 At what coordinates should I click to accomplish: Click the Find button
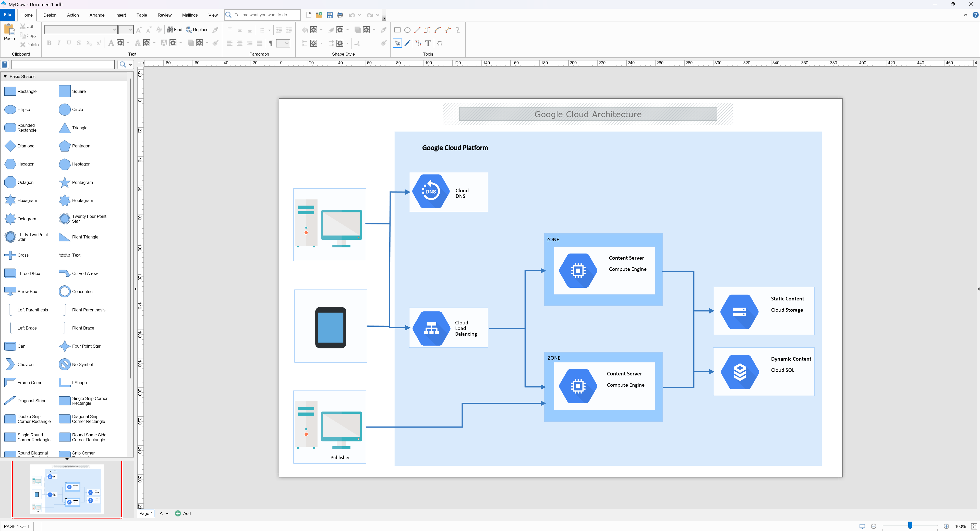pyautogui.click(x=175, y=30)
